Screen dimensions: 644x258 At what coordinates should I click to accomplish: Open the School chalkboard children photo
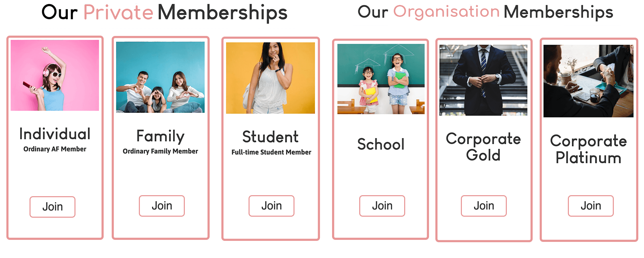point(381,79)
